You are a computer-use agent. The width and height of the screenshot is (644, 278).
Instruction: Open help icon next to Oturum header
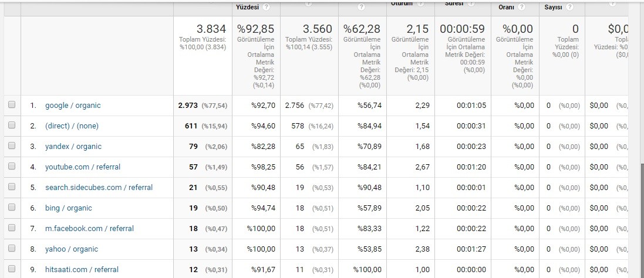coord(420,4)
